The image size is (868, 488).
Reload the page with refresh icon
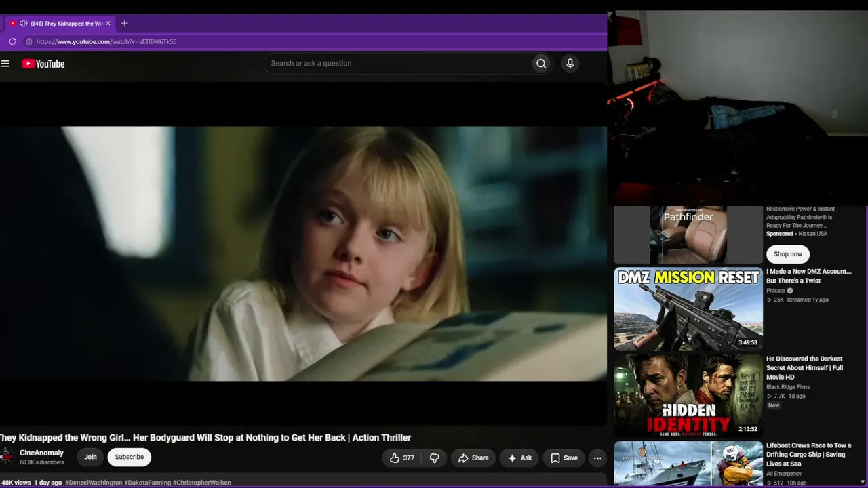pyautogui.click(x=12, y=41)
